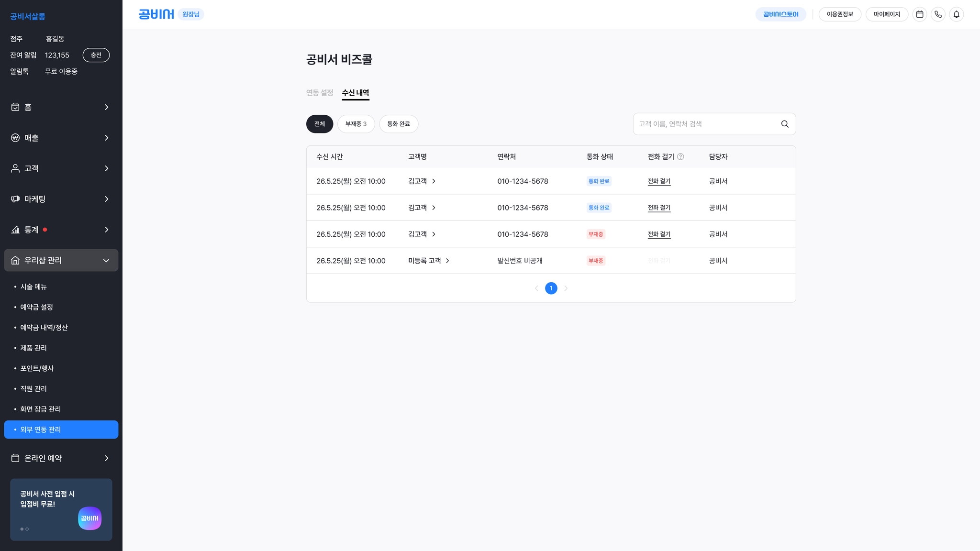The height and width of the screenshot is (551, 980).
Task: Click the phone icon in top bar
Action: pos(938,14)
